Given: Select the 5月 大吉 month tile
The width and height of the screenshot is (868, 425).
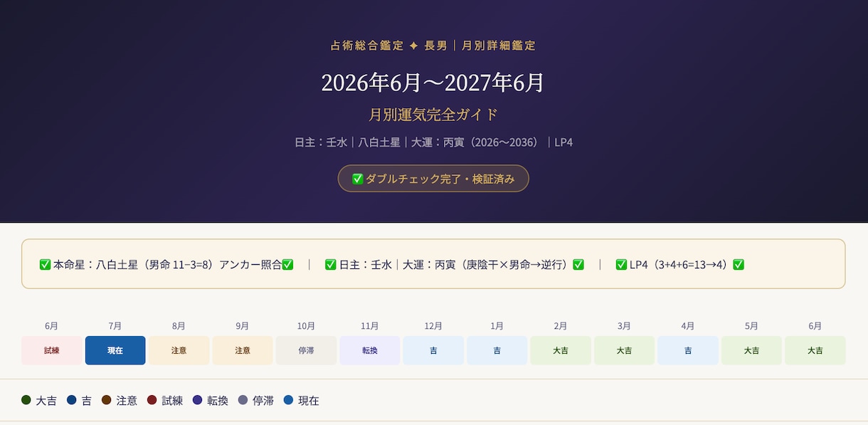Looking at the screenshot, I should coord(751,350).
